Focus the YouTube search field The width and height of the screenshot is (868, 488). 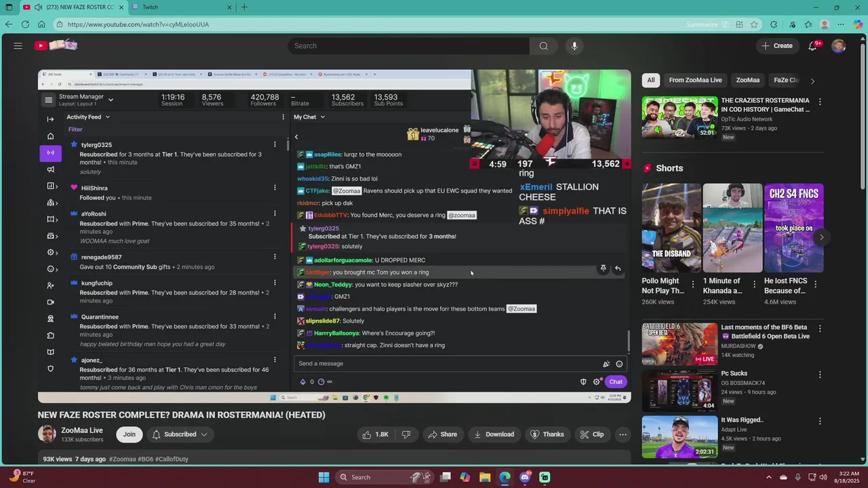(409, 45)
